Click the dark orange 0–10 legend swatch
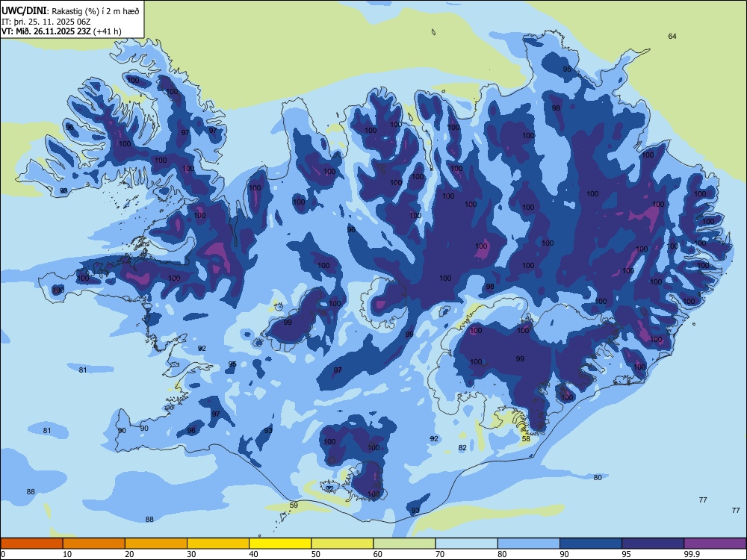Screen dimensions: 747x560 click(31, 544)
